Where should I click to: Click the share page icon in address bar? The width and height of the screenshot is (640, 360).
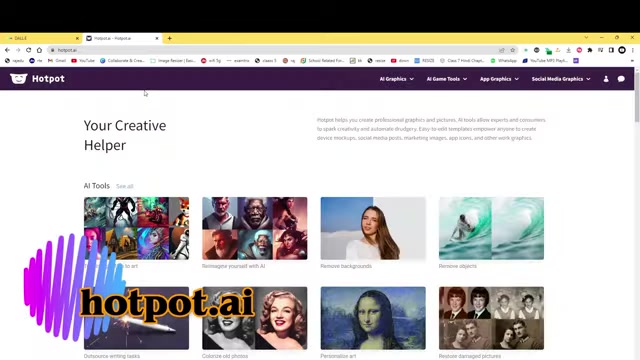pos(502,50)
